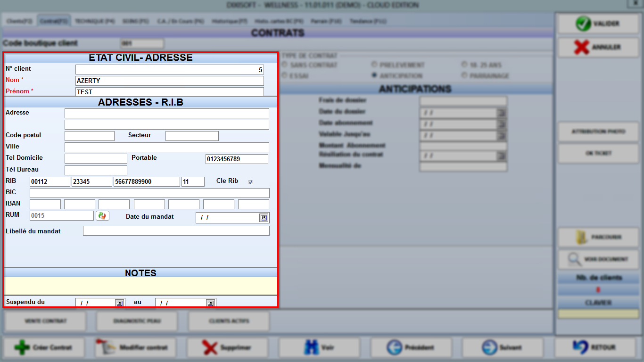
Task: Select the ANTICIPATION radio button
Action: [x=373, y=75]
